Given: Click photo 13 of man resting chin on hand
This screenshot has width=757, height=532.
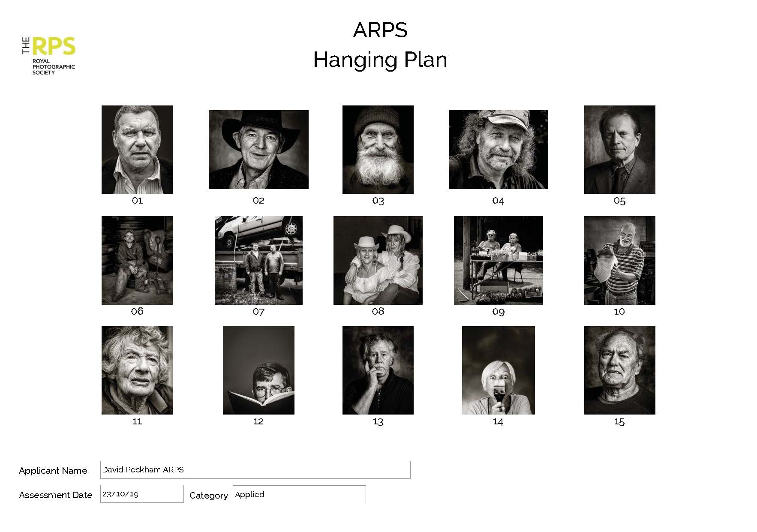Looking at the screenshot, I should click(378, 370).
